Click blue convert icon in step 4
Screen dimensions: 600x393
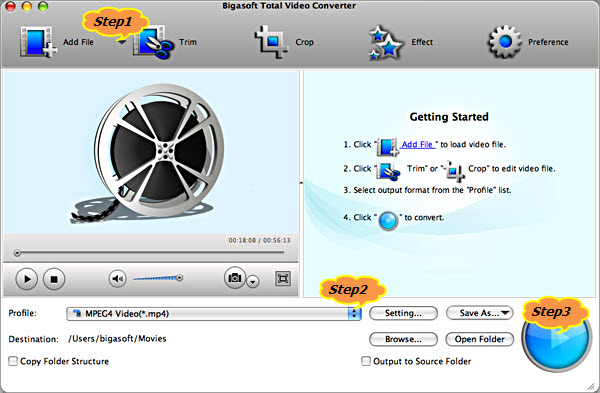tap(388, 221)
